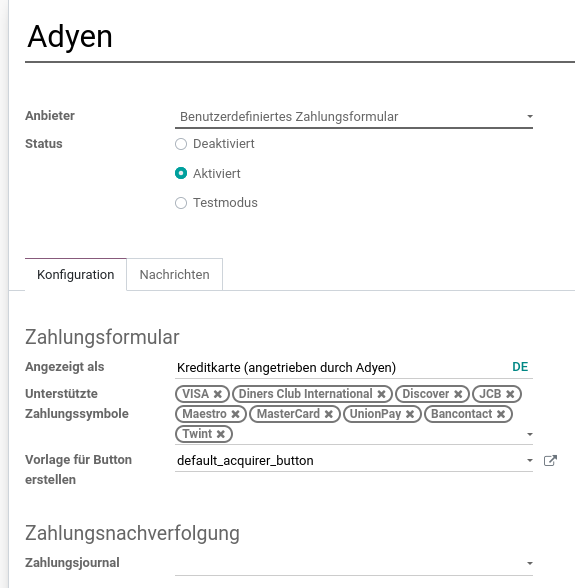Select the Testmodus status option
Viewport: 575px width, 588px height.
point(181,203)
